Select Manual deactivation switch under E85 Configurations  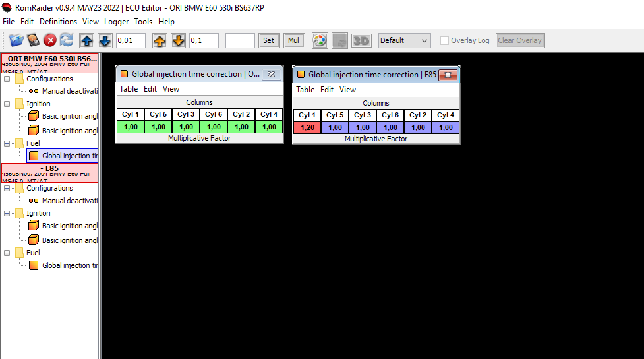click(x=63, y=201)
